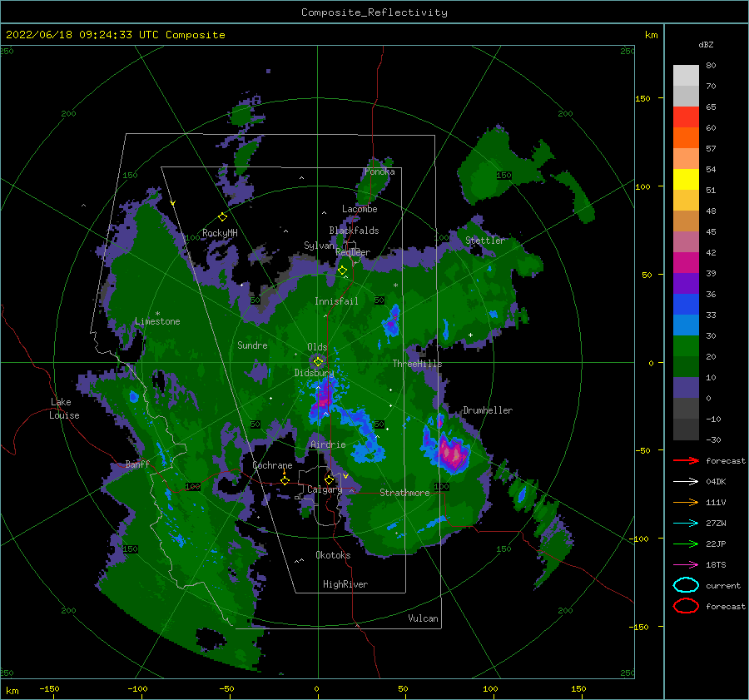This screenshot has width=749, height=700.
Task: Click the Calgary city label
Action: click(325, 489)
